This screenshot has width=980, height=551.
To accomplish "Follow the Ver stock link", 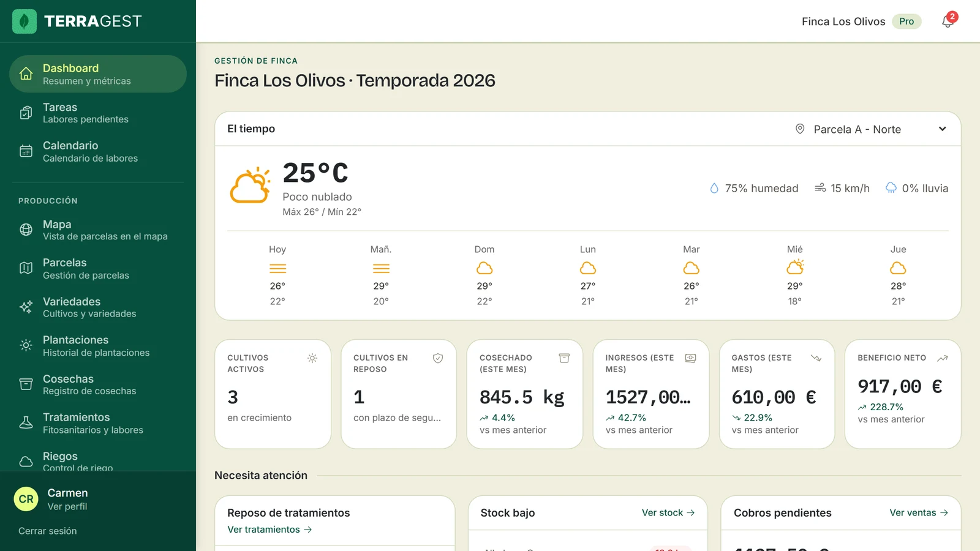I will point(668,513).
